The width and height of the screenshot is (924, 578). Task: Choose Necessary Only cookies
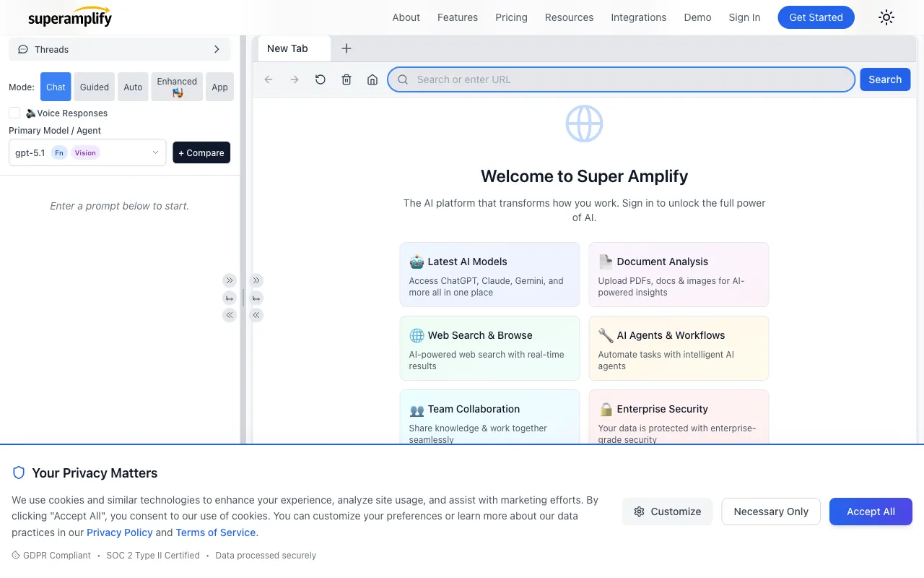771,512
